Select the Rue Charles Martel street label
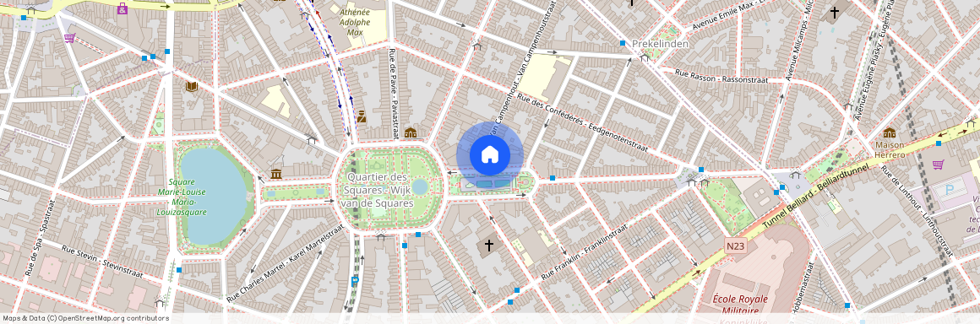Image resolution: width=980 pixels, height=324 pixels. tap(286, 264)
